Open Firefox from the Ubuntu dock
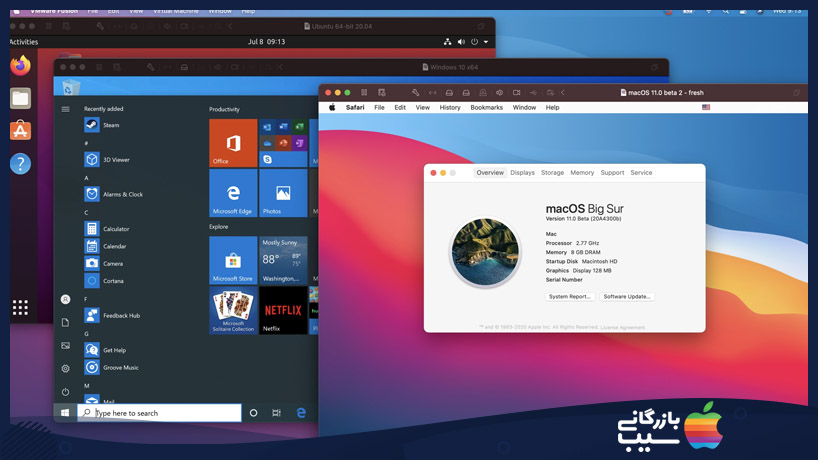Viewport: 818px width, 460px height. (x=20, y=66)
